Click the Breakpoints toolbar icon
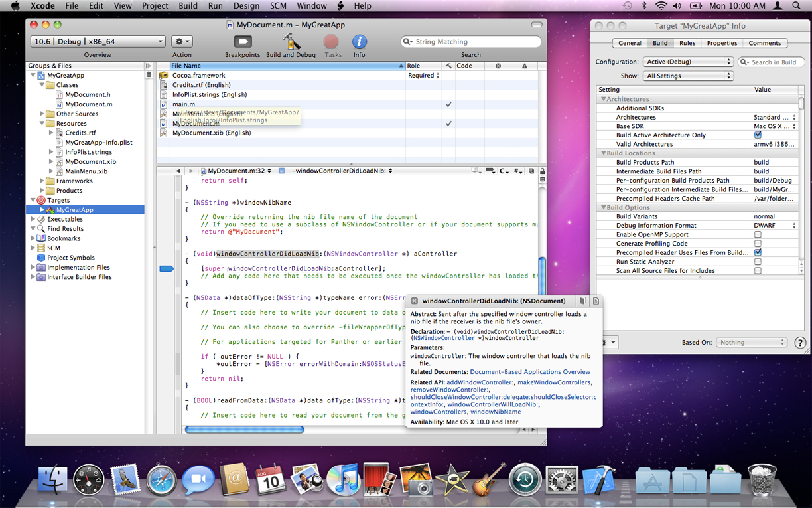The width and height of the screenshot is (812, 508). 242,42
